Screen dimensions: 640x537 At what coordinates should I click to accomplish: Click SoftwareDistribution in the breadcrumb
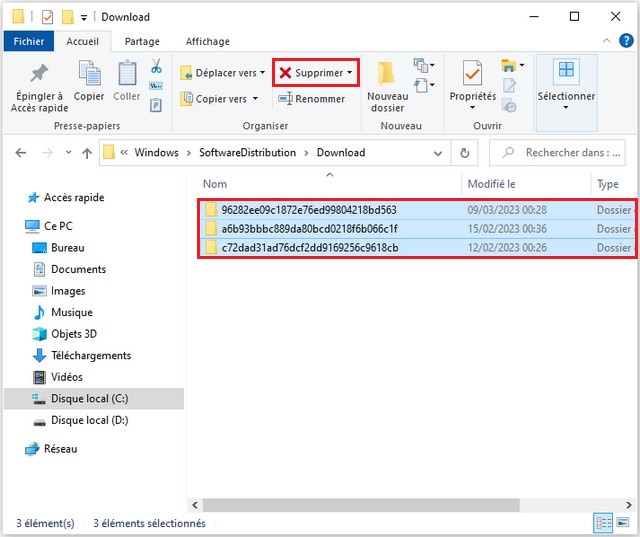click(x=247, y=153)
